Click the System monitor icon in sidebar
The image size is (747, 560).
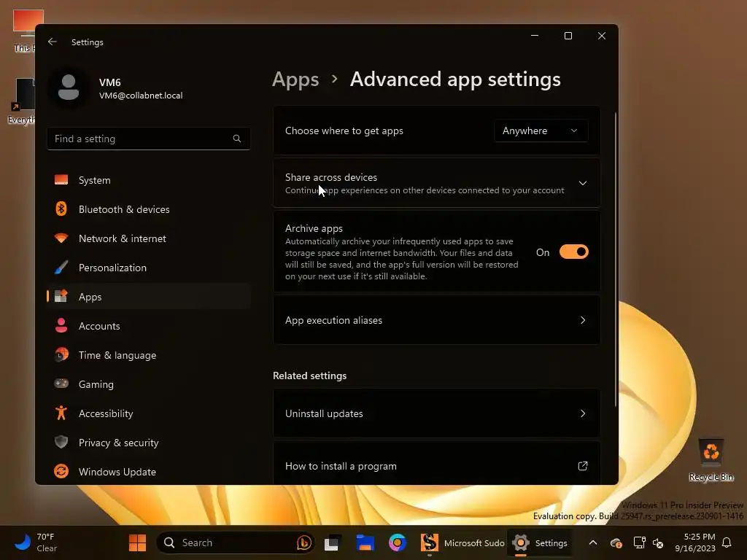click(x=61, y=180)
